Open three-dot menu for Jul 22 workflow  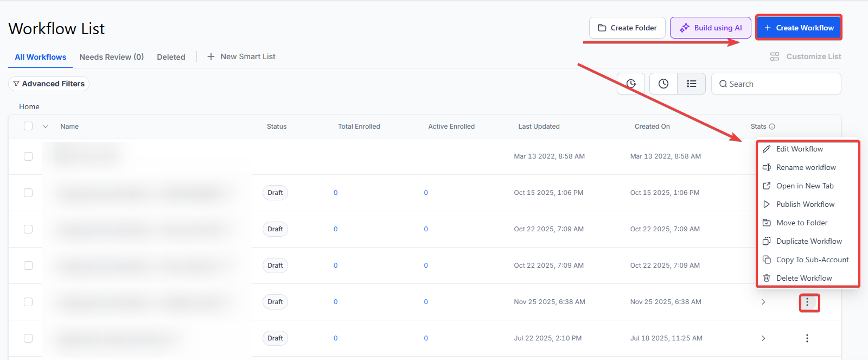pos(807,338)
